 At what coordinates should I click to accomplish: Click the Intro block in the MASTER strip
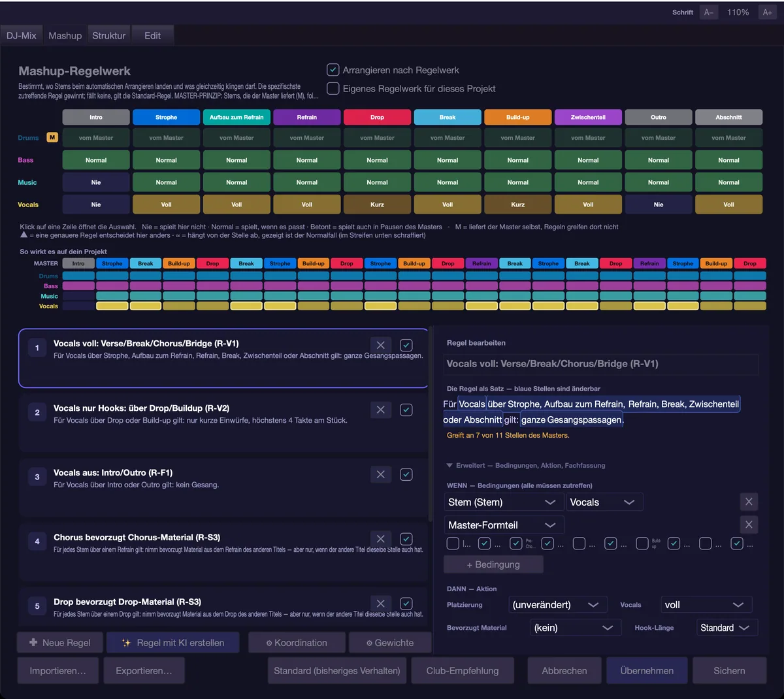click(78, 263)
